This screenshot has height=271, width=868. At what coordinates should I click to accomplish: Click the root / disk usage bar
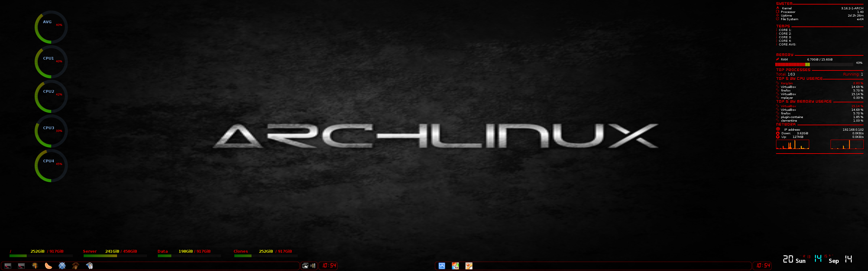(x=41, y=256)
